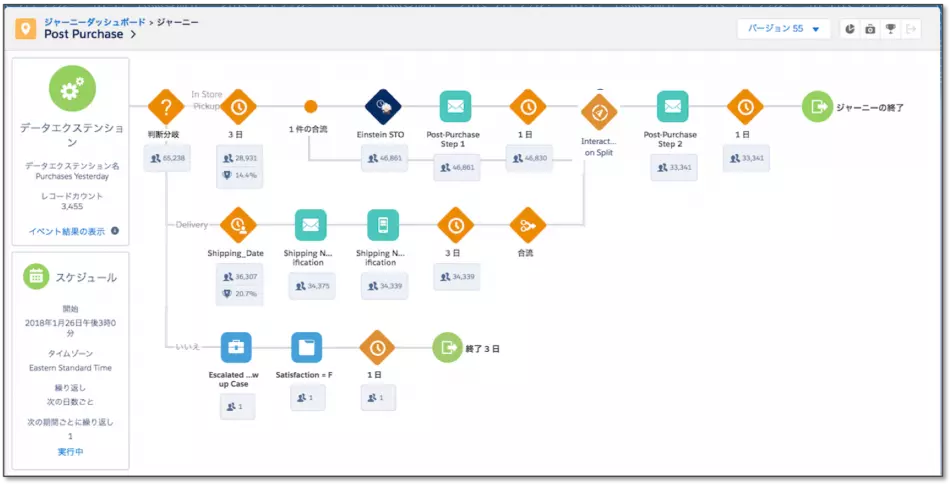This screenshot has width=950, height=485.
Task: Click the 65,238 contact count badge
Action: coord(167,158)
